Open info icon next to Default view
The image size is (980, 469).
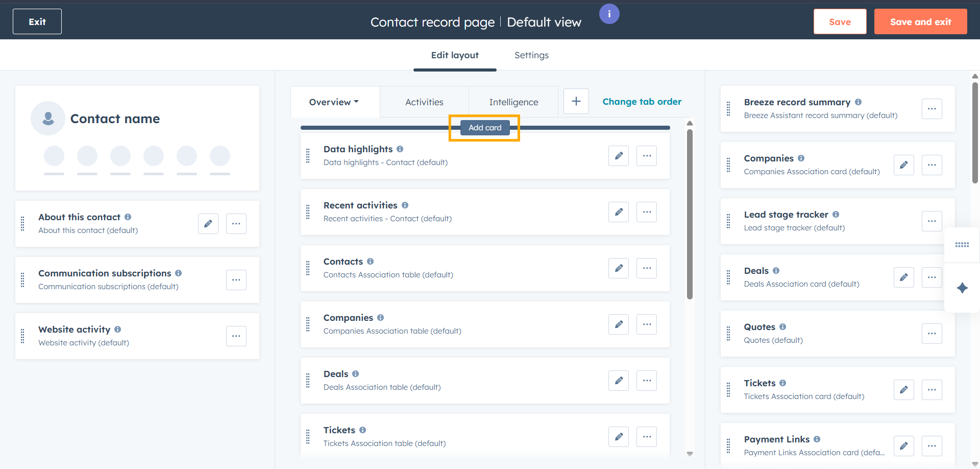(x=609, y=14)
